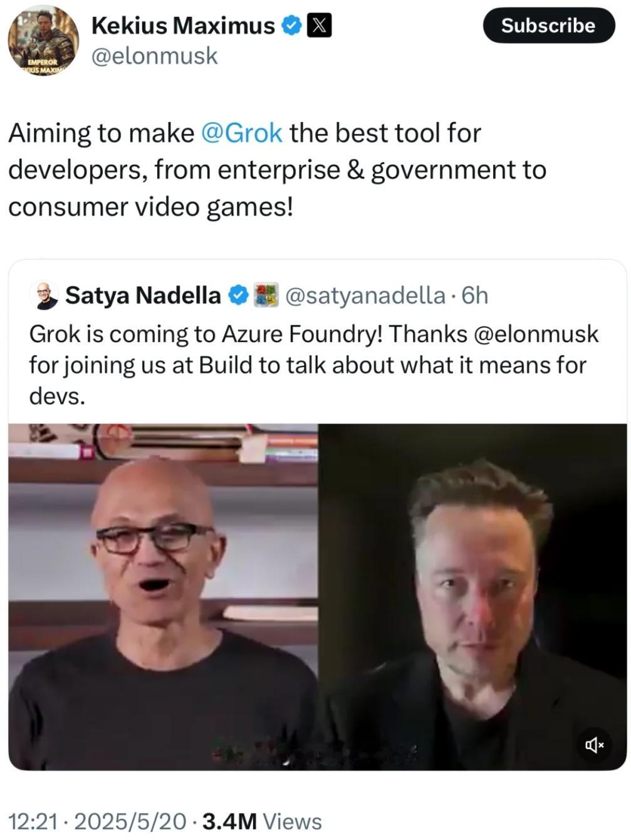Play the video by clicking Satya's side
Screen dimensions: 631x840
[163, 596]
